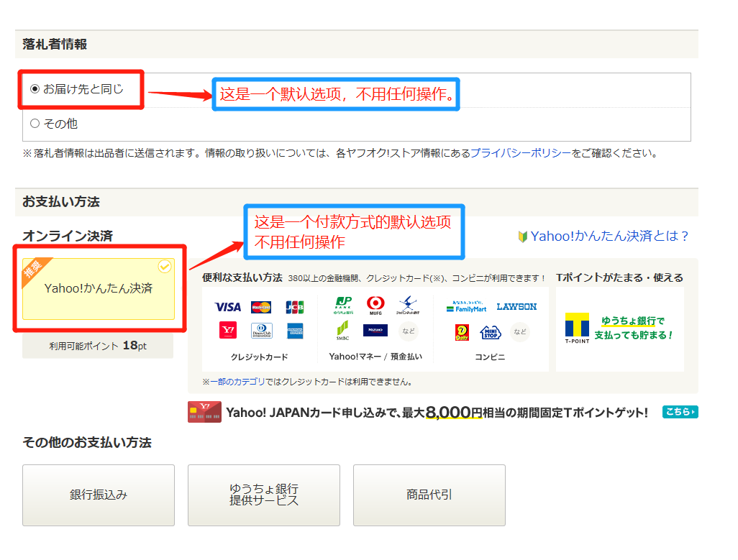This screenshot has height=560, width=738.
Task: Choose Yahoo!かんたん決済 payment option
Action: tap(99, 288)
